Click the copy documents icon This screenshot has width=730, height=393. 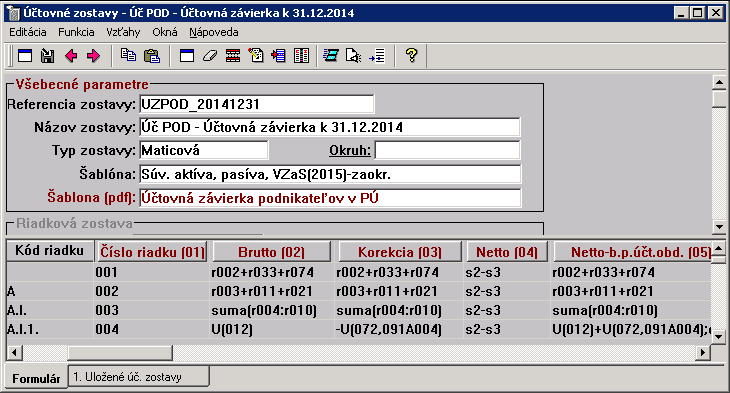tap(128, 56)
